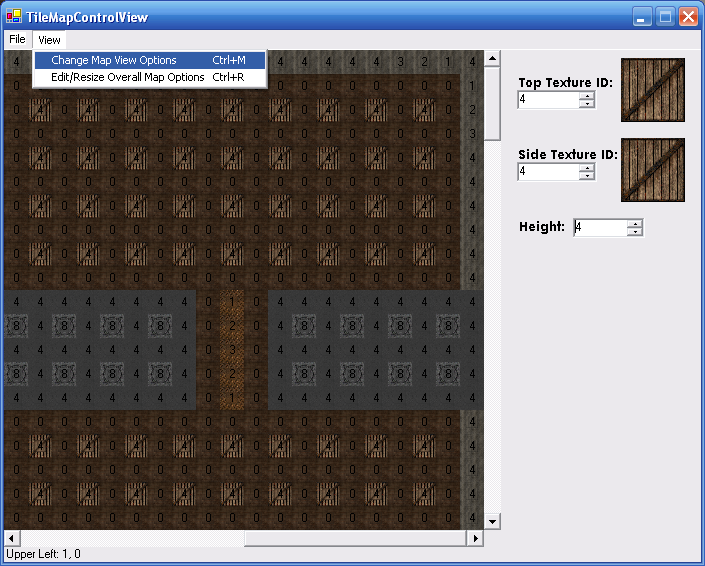Click the Height value input field
This screenshot has height=566, width=705.
(599, 228)
